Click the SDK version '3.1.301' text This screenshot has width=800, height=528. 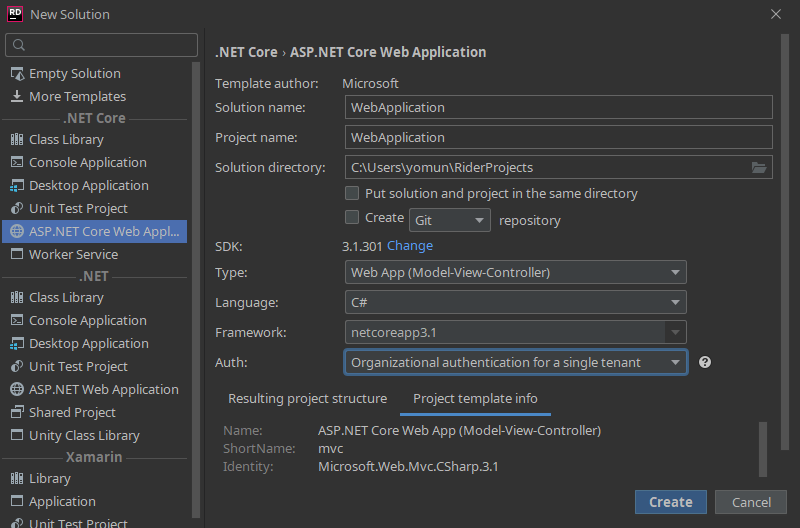[362, 246]
